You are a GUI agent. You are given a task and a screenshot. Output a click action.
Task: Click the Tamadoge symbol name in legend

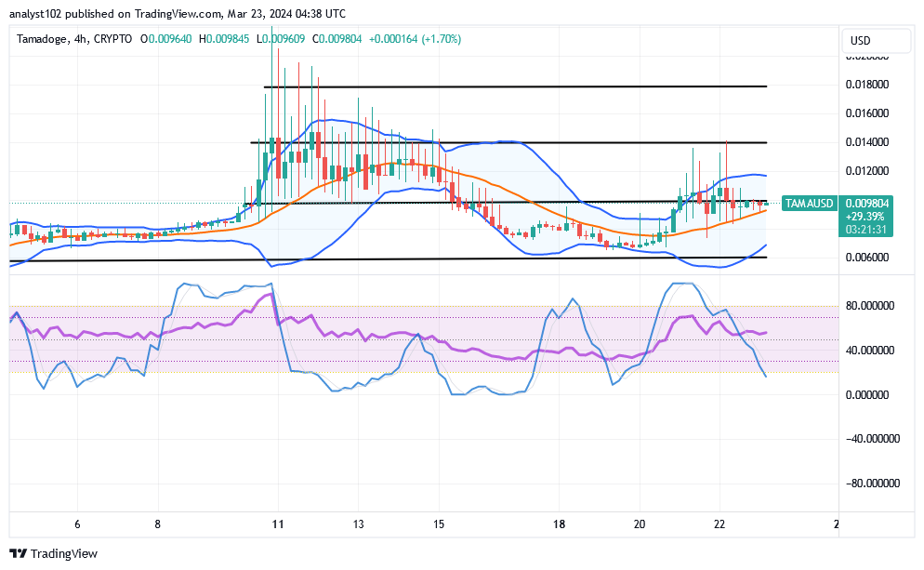41,39
